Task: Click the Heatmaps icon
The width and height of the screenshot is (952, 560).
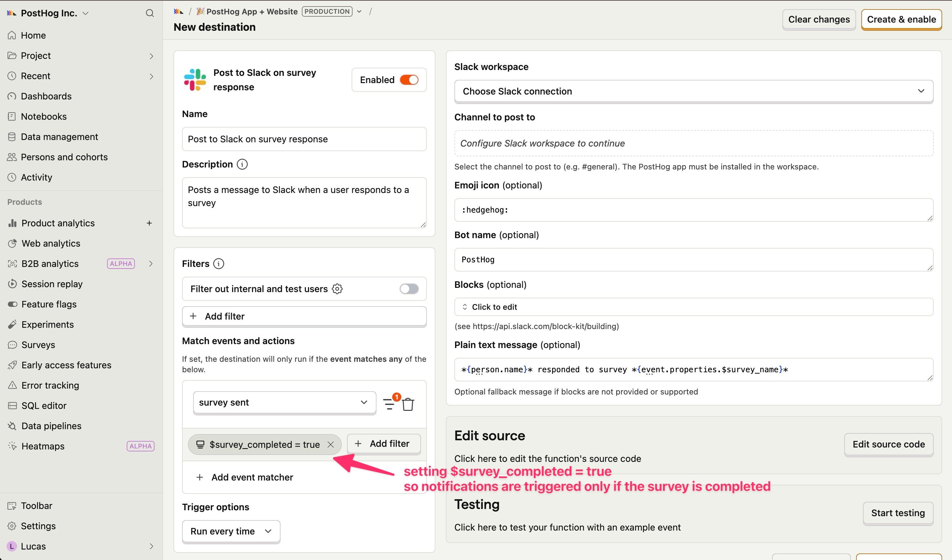Action: pyautogui.click(x=12, y=446)
